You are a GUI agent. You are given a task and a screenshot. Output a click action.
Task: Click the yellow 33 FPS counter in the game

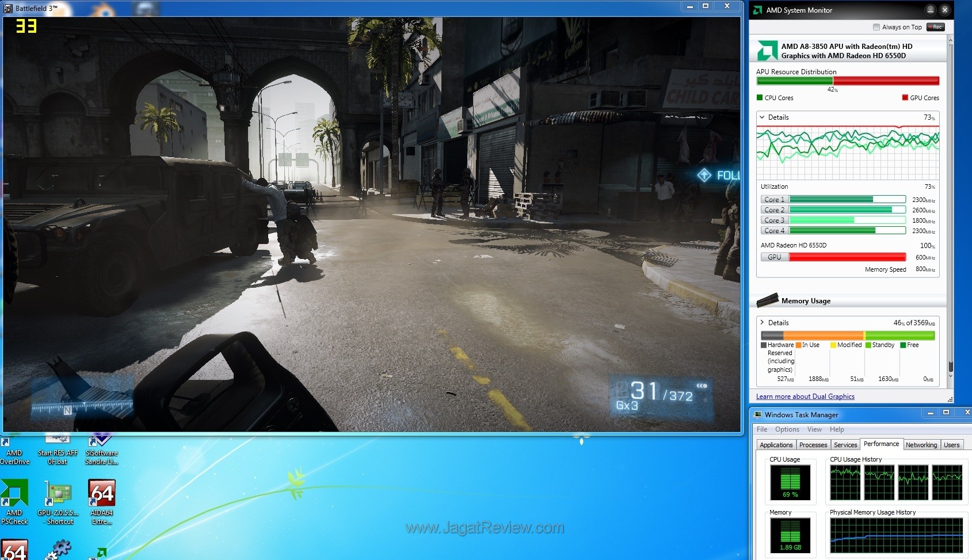[26, 26]
